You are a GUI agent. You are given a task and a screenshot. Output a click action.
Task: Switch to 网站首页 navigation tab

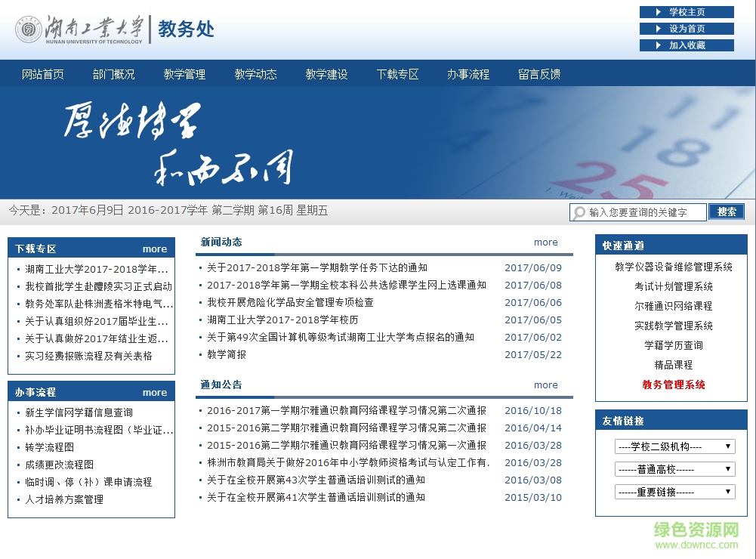tap(43, 73)
